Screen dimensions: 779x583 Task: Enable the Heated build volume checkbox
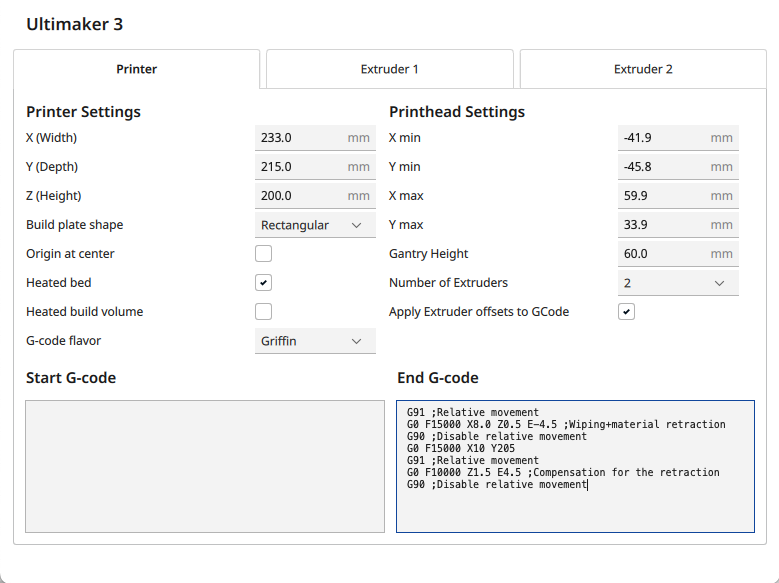coord(264,312)
